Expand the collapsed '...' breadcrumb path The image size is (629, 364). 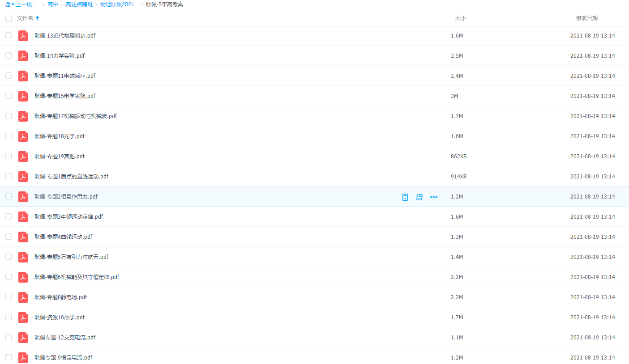(38, 4)
